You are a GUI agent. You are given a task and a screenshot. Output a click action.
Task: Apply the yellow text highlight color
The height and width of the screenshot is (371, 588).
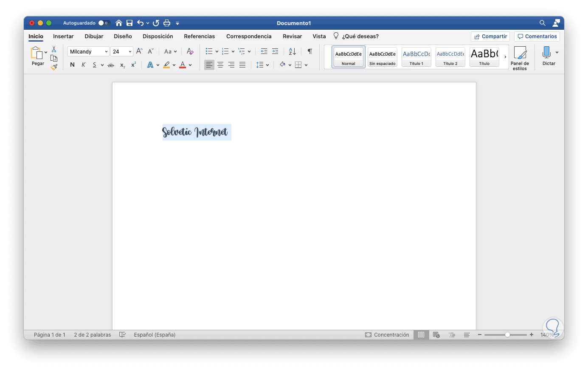166,65
